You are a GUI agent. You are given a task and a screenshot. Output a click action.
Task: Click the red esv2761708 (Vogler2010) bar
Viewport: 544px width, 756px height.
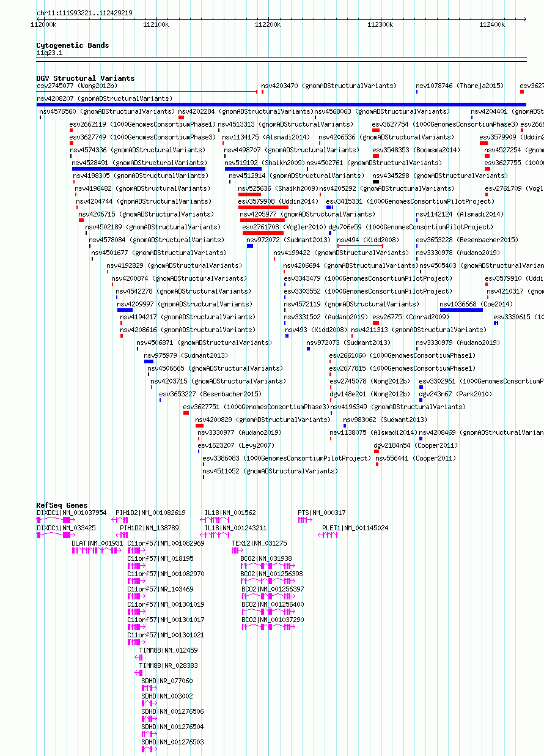point(263,233)
